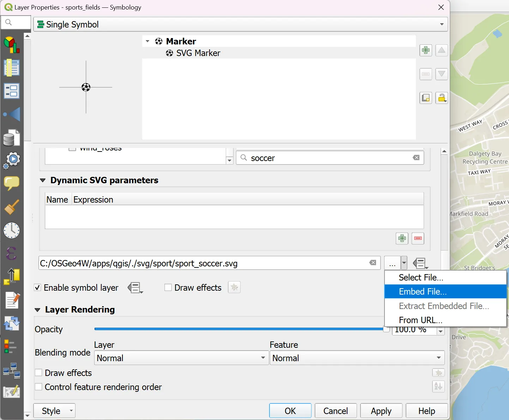Collapse Dynamic SVG parameters section
Image resolution: width=509 pixels, height=420 pixels.
(43, 180)
